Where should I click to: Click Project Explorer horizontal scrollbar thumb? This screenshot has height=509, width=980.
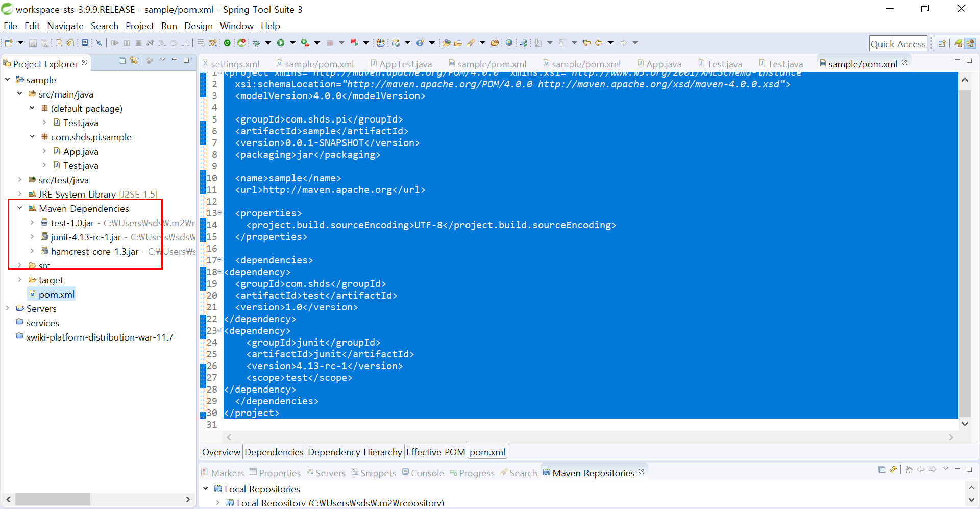[53, 499]
